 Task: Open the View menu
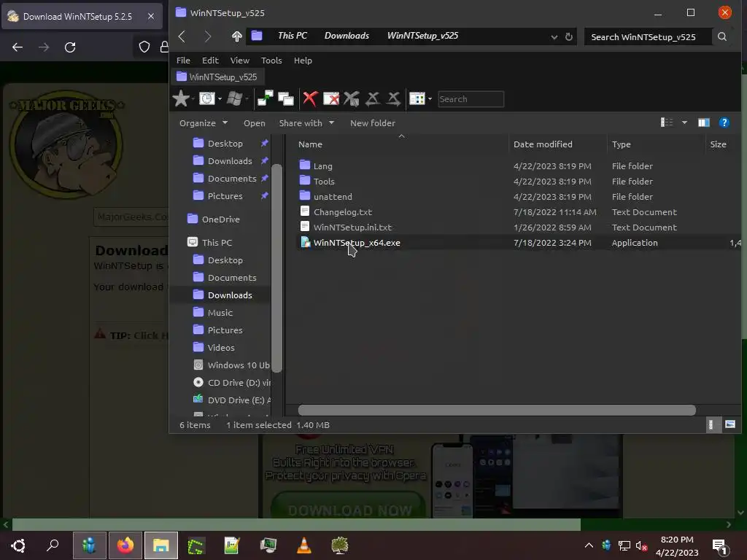(x=239, y=61)
